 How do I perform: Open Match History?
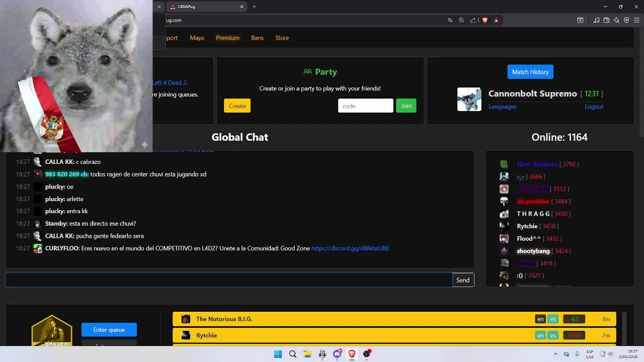(x=530, y=72)
